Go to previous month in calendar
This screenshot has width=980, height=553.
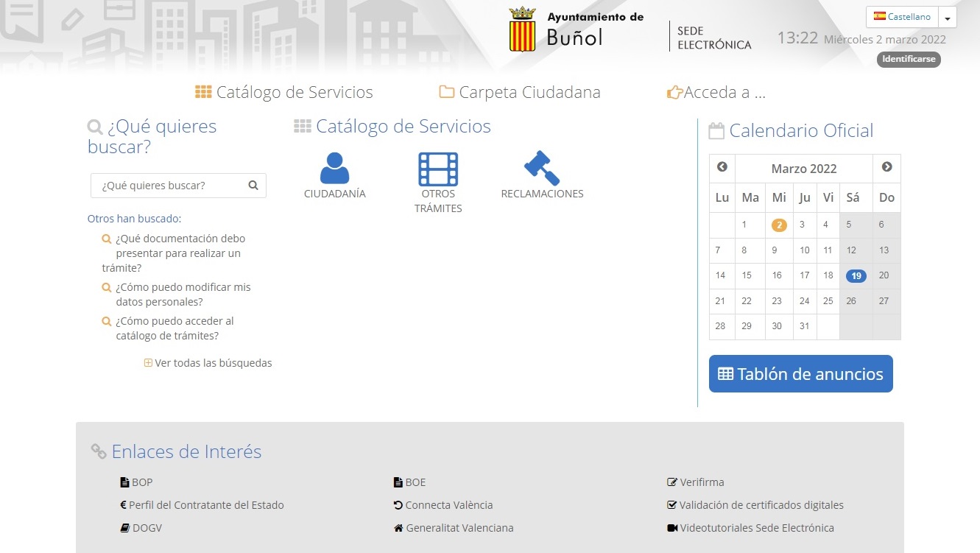722,167
